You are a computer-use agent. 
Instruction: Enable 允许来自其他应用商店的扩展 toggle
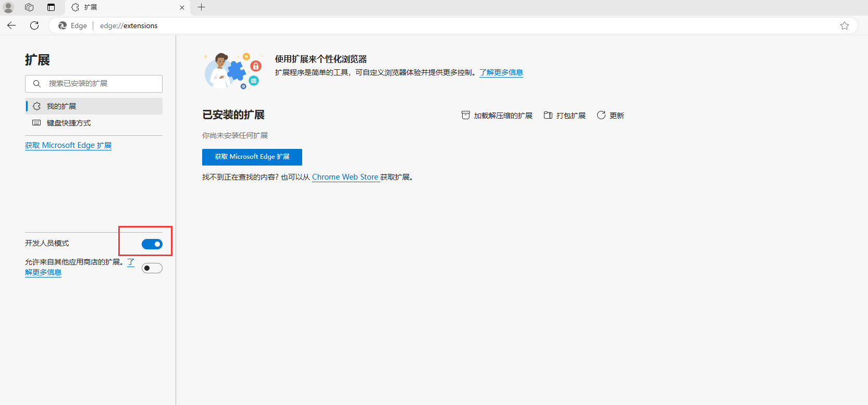click(x=152, y=268)
